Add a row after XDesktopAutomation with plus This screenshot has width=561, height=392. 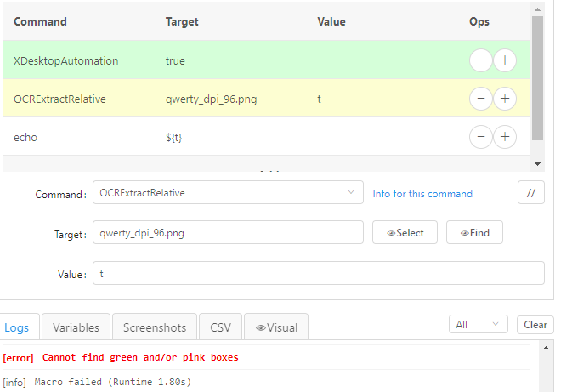[505, 60]
